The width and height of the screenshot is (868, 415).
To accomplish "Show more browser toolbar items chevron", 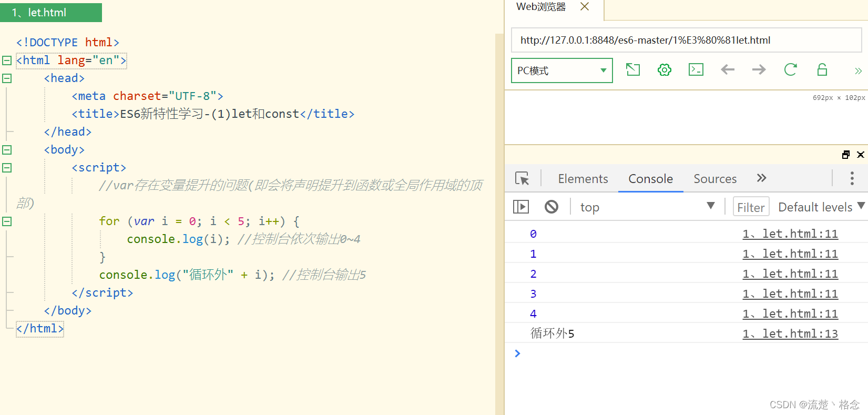I will [858, 70].
